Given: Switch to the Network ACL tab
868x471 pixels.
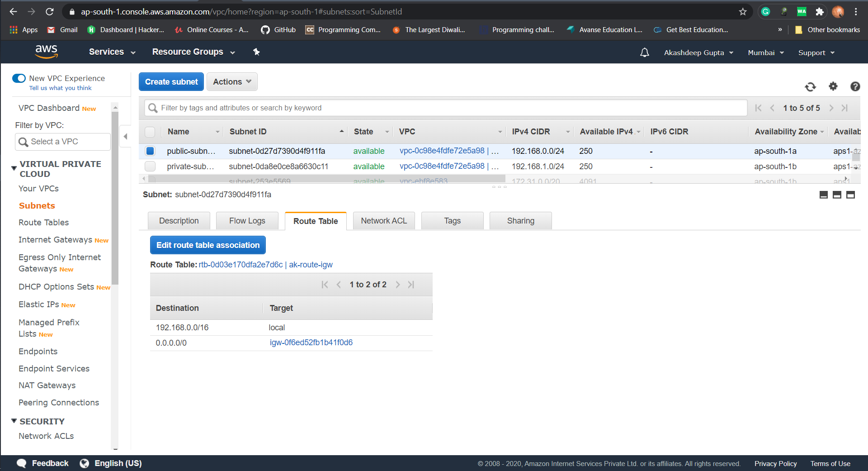Looking at the screenshot, I should [383, 221].
